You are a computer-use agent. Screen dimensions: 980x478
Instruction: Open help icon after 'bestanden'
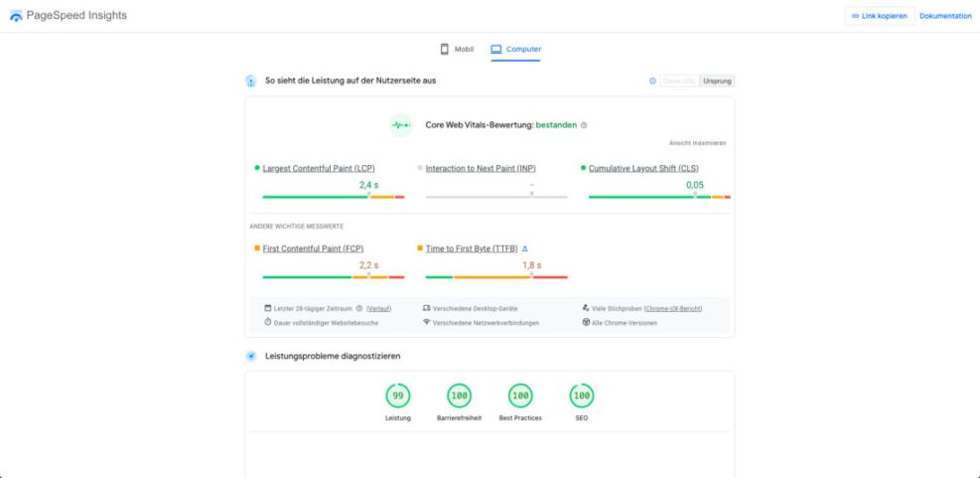pos(584,125)
